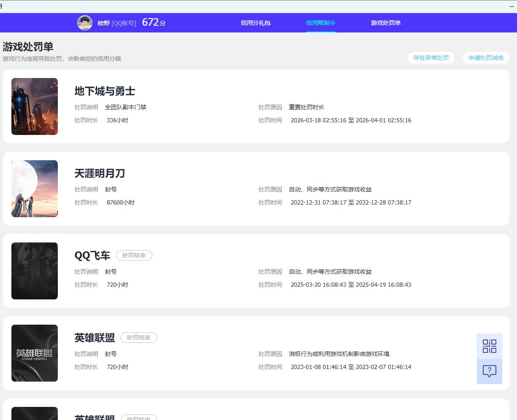
Task: Open the help feedback chat icon
Action: pos(490,372)
